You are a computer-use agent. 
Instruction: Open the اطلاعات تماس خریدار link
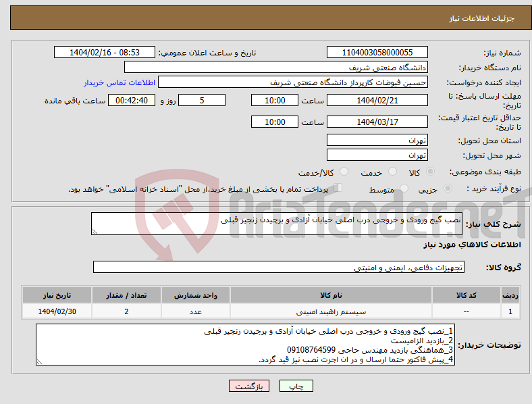pyautogui.click(x=119, y=82)
